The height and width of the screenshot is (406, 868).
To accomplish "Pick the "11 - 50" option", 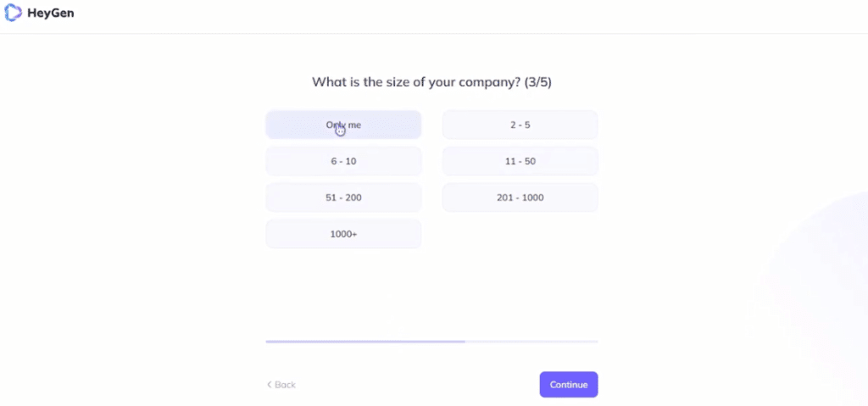I will [520, 161].
